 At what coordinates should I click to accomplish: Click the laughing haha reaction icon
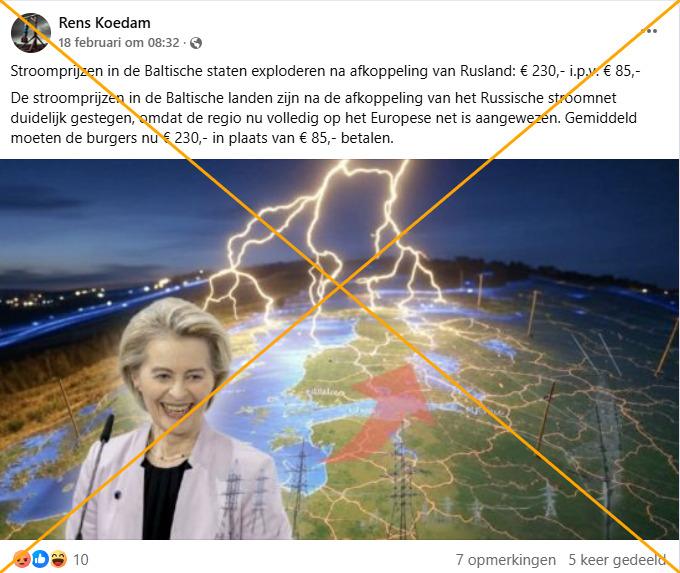point(59,559)
